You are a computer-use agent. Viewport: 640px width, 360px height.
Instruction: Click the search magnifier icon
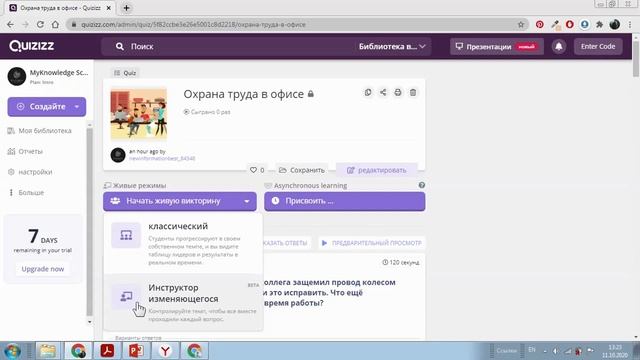(120, 47)
